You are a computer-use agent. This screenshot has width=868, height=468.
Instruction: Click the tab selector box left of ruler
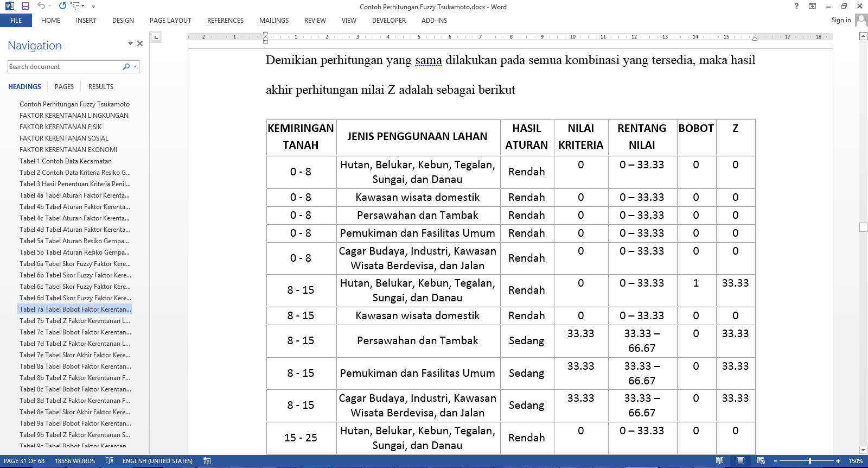coord(156,37)
